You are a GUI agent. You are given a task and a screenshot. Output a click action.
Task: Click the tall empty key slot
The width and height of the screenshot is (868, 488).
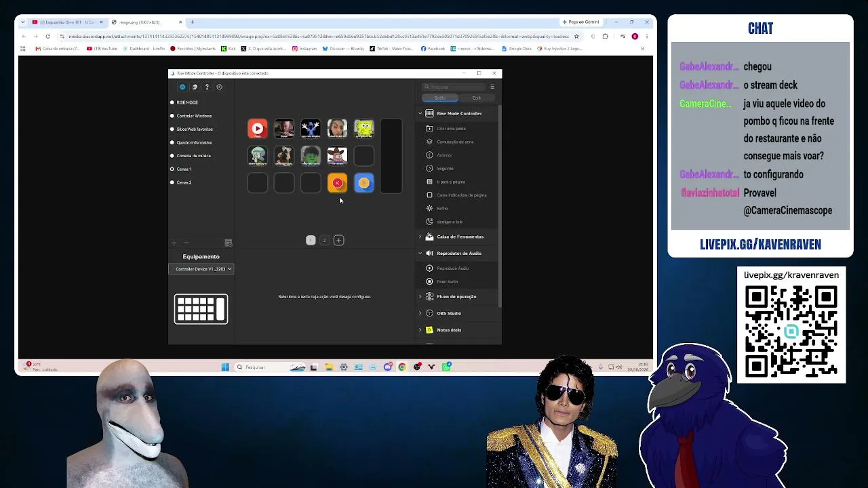coord(391,156)
